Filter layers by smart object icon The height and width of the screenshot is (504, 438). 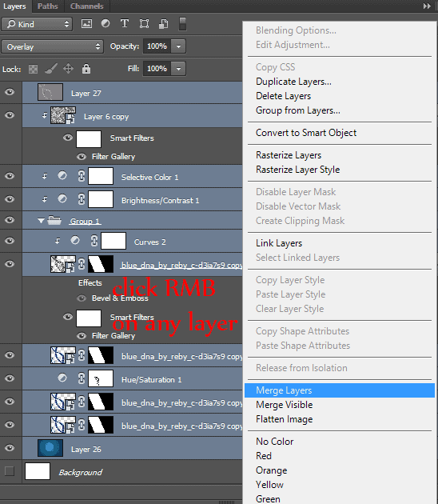tap(163, 24)
